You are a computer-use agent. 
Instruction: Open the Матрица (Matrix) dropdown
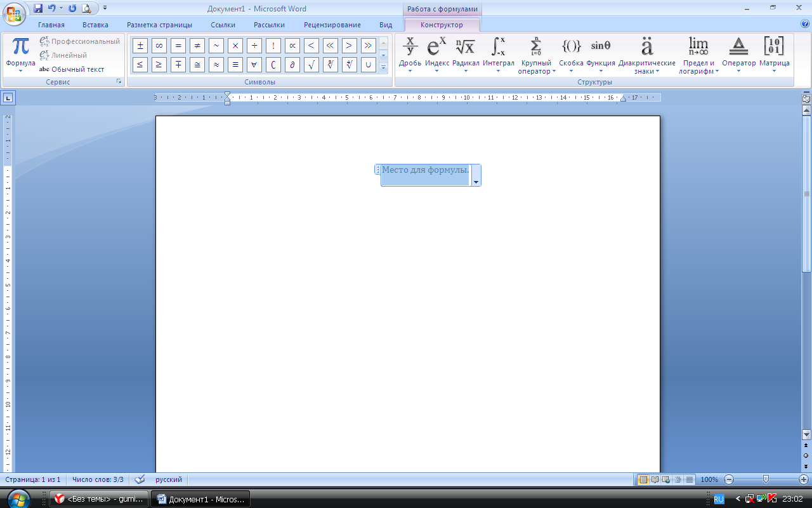pyautogui.click(x=775, y=56)
